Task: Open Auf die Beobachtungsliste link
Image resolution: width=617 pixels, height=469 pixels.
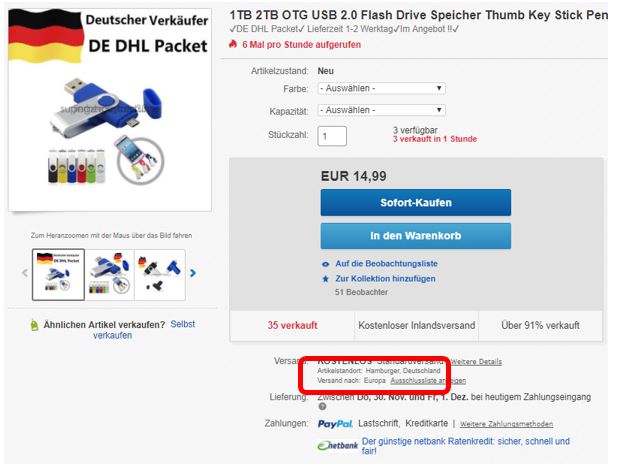Action: coord(386,264)
